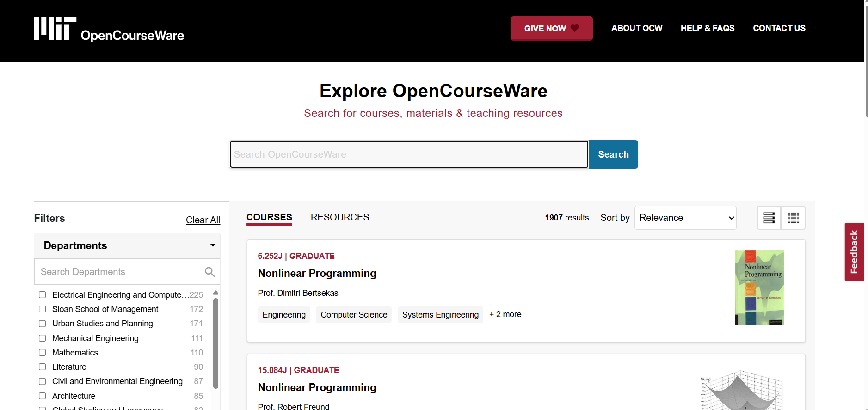Viewport: 868px width, 410px height.
Task: Click the Give Now heart button
Action: coord(551,28)
